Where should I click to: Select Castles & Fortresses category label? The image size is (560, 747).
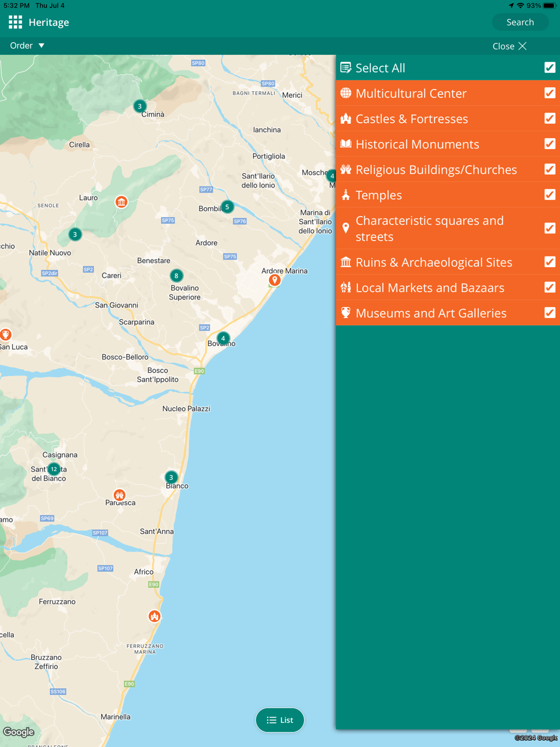[x=412, y=119]
